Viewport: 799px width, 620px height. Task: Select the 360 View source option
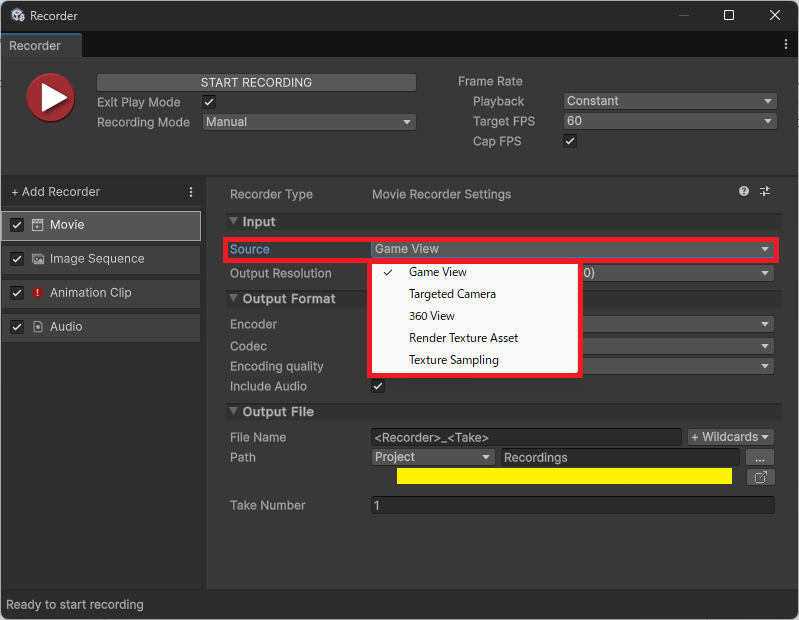(432, 316)
